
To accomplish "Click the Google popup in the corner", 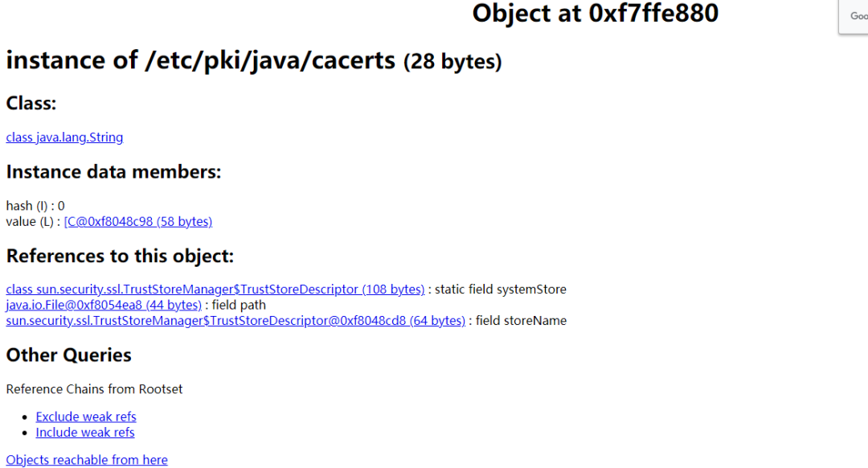I will coord(856,16).
